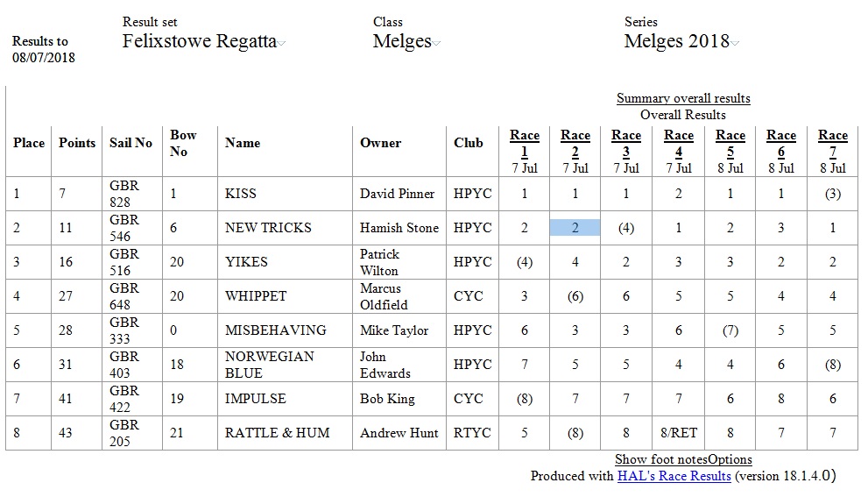Screen dimensions: 868x504
Task: Select the 8/RET cell for RATTLE & HUM
Action: (679, 433)
